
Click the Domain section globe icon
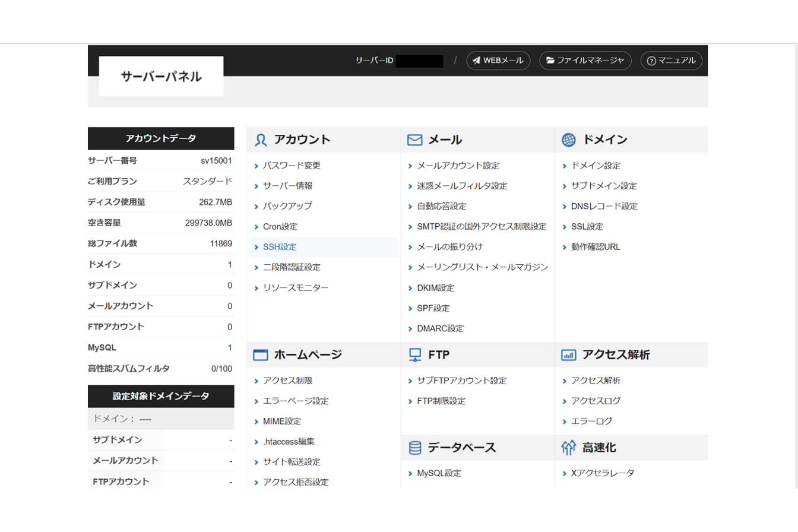point(569,140)
